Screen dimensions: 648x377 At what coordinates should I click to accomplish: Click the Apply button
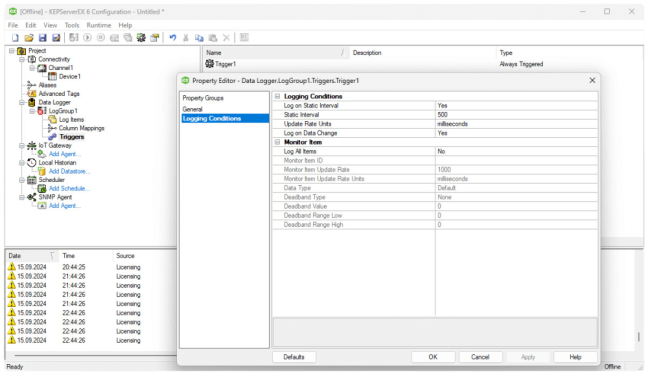(x=528, y=357)
